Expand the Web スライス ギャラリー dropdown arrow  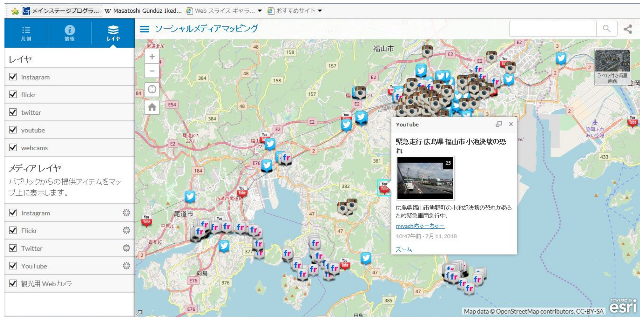pyautogui.click(x=260, y=11)
